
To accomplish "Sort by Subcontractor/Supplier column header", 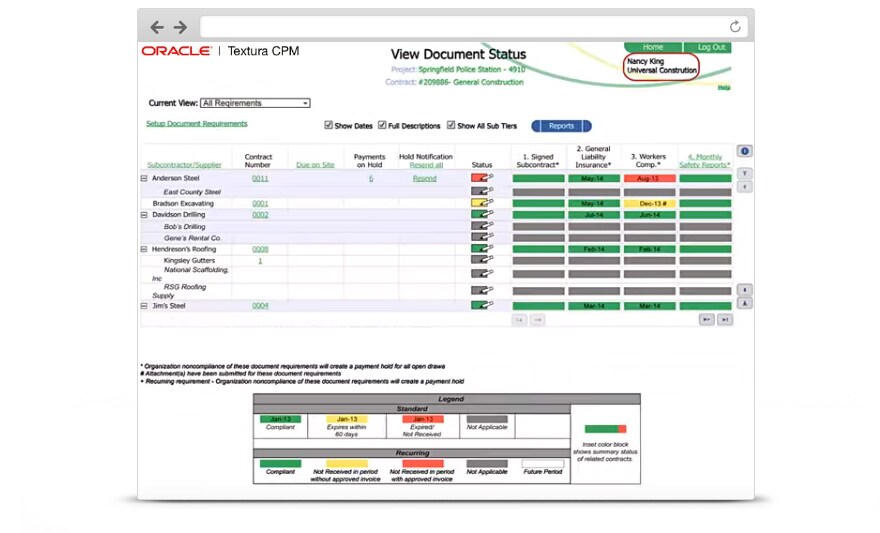I will [184, 165].
